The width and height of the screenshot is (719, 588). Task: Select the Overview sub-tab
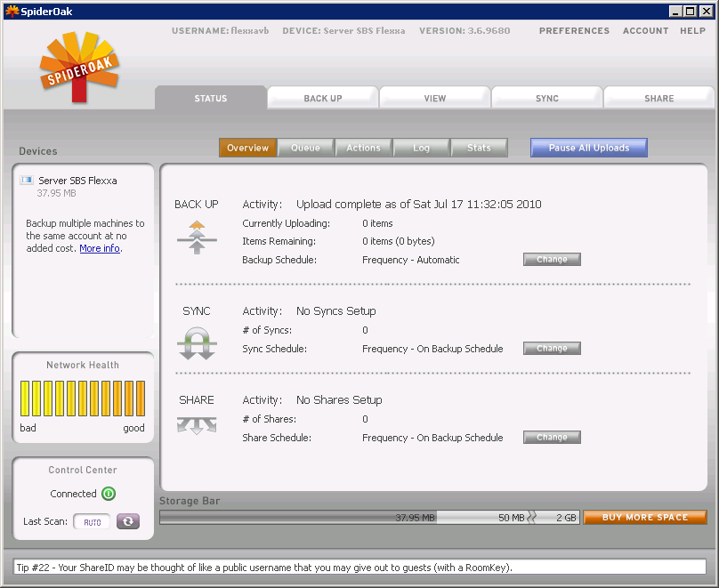coord(247,148)
